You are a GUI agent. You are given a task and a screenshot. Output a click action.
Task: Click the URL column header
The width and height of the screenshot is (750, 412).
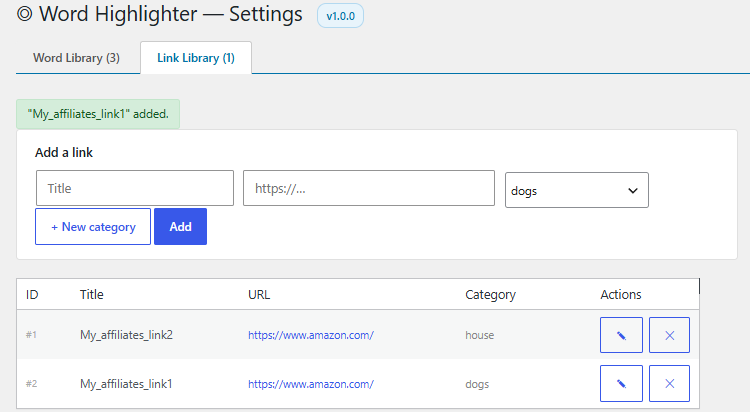coord(259,294)
